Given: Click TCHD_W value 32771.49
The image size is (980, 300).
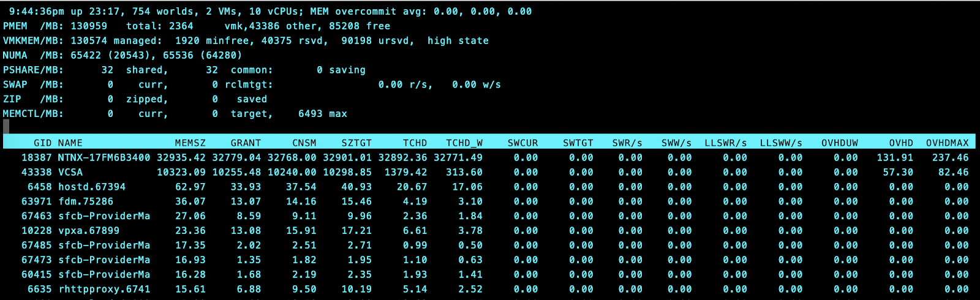Looking at the screenshot, I should pos(458,157).
